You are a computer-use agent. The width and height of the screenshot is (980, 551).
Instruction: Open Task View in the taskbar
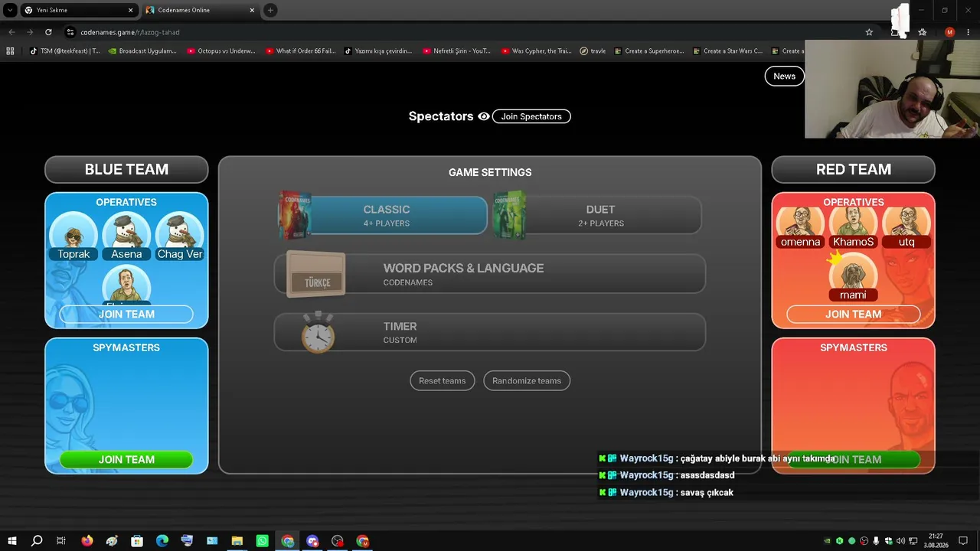[61, 541]
